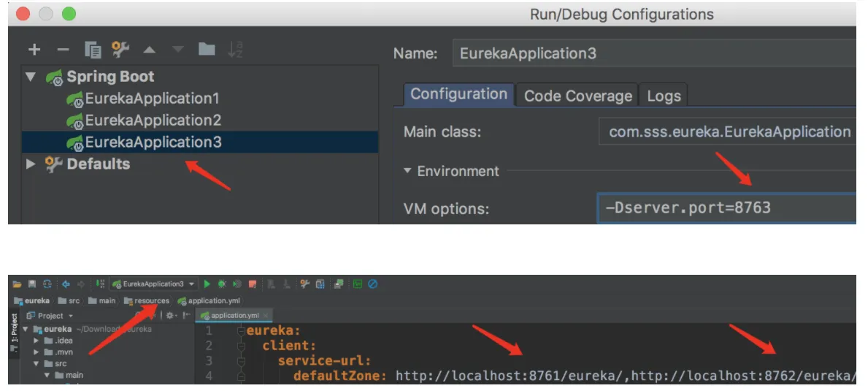Debug with the green bug icon
The height and width of the screenshot is (391, 868).
click(222, 284)
